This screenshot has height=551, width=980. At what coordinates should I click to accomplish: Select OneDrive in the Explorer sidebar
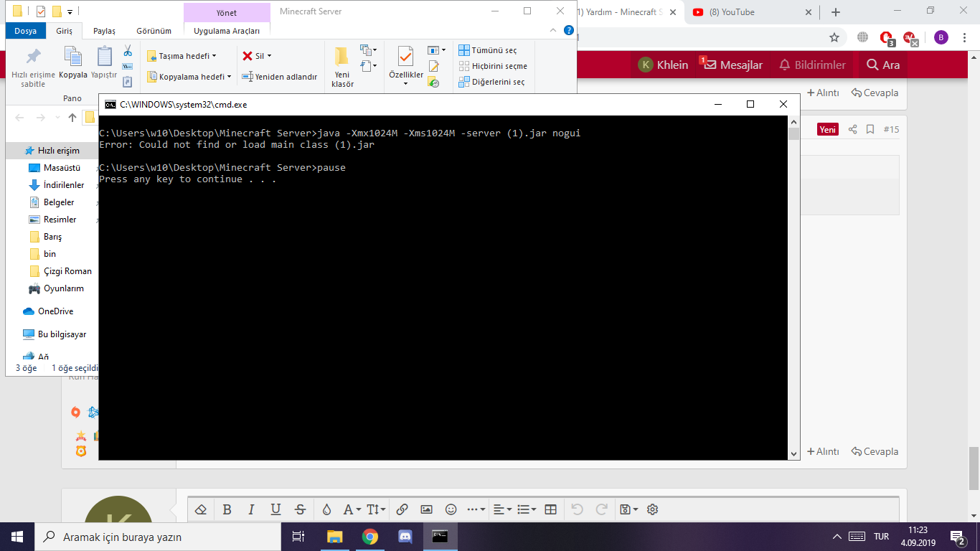tap(48, 311)
